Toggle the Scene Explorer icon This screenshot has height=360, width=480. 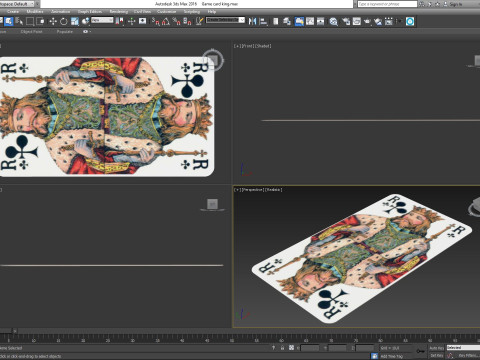(276, 21)
